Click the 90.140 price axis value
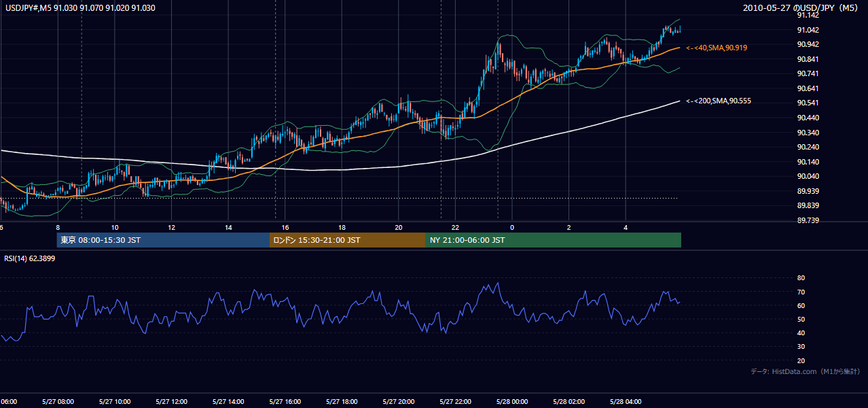 click(x=808, y=162)
